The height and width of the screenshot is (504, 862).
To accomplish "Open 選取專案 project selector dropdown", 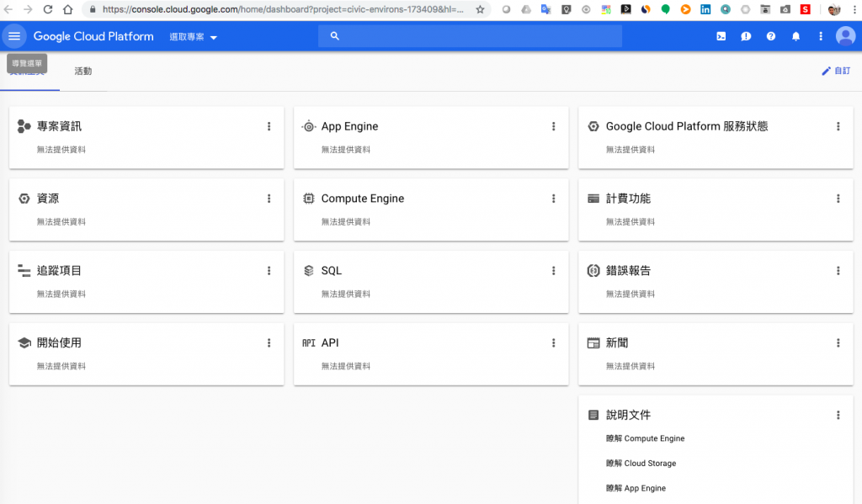I will (193, 37).
